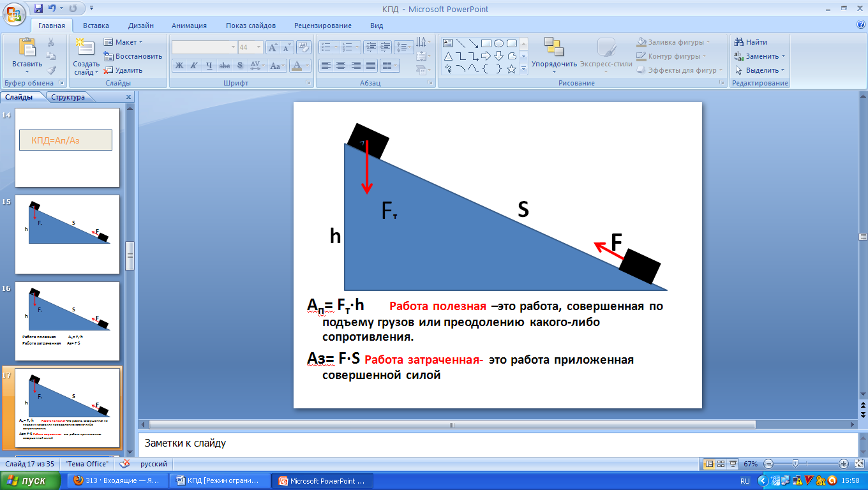This screenshot has width=868, height=490.
Task: Click the Cut scissors icon
Action: tap(51, 42)
